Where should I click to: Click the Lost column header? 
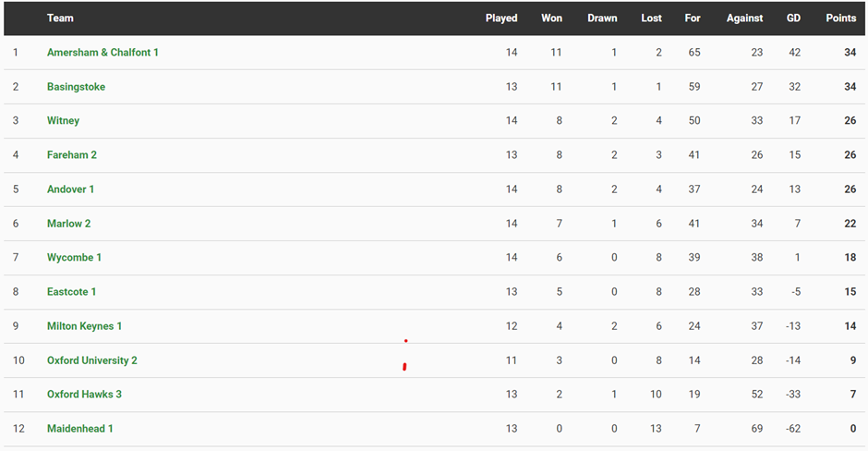click(x=651, y=18)
